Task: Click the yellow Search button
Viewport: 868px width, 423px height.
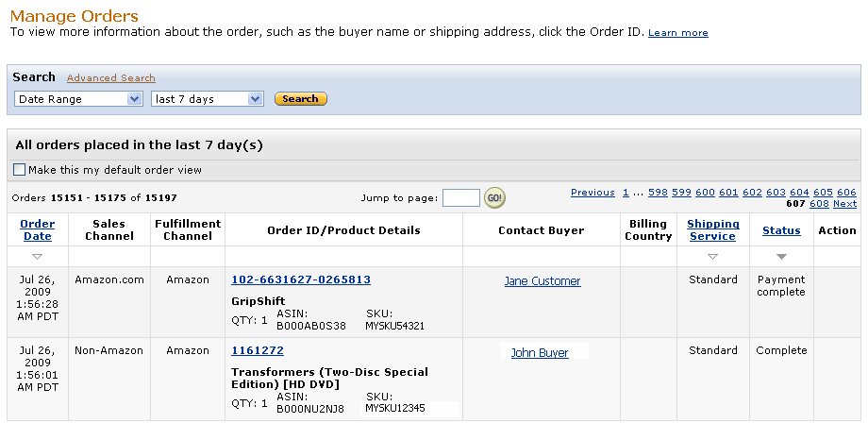Action: pos(300,99)
